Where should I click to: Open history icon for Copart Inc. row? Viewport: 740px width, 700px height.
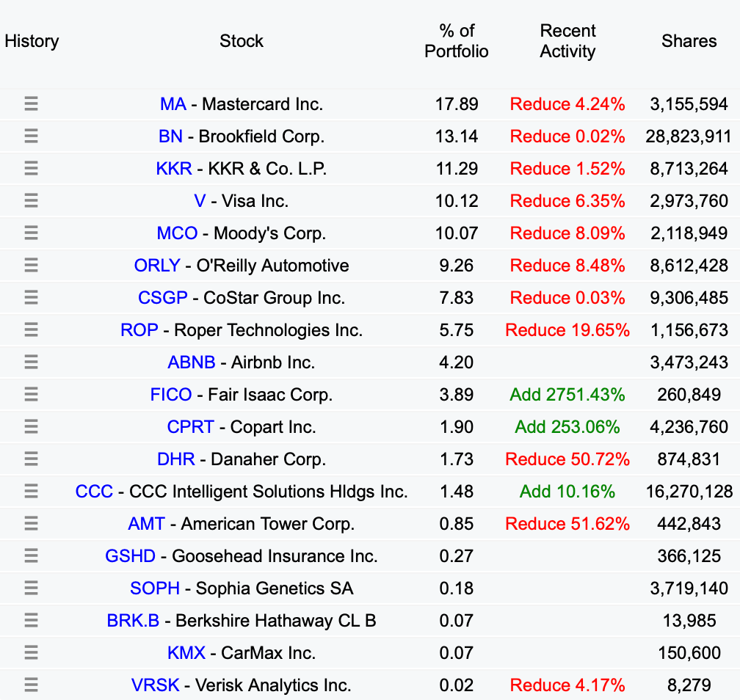[x=31, y=427]
